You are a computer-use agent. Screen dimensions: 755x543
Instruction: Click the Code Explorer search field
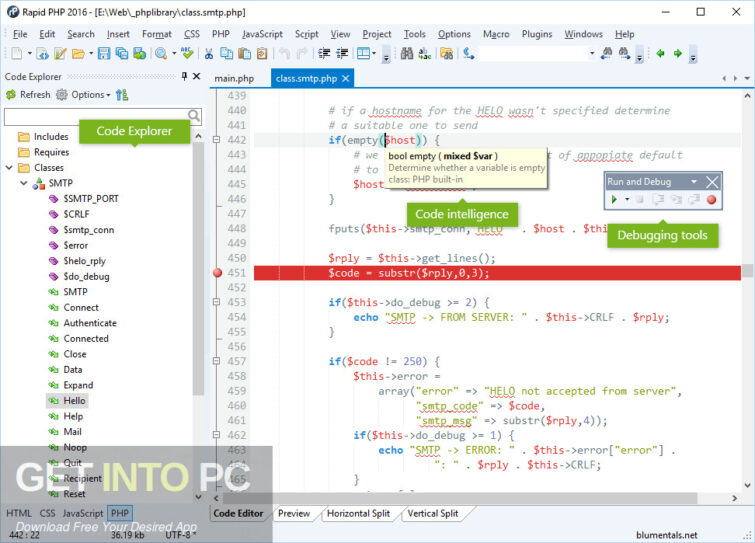[x=103, y=116]
